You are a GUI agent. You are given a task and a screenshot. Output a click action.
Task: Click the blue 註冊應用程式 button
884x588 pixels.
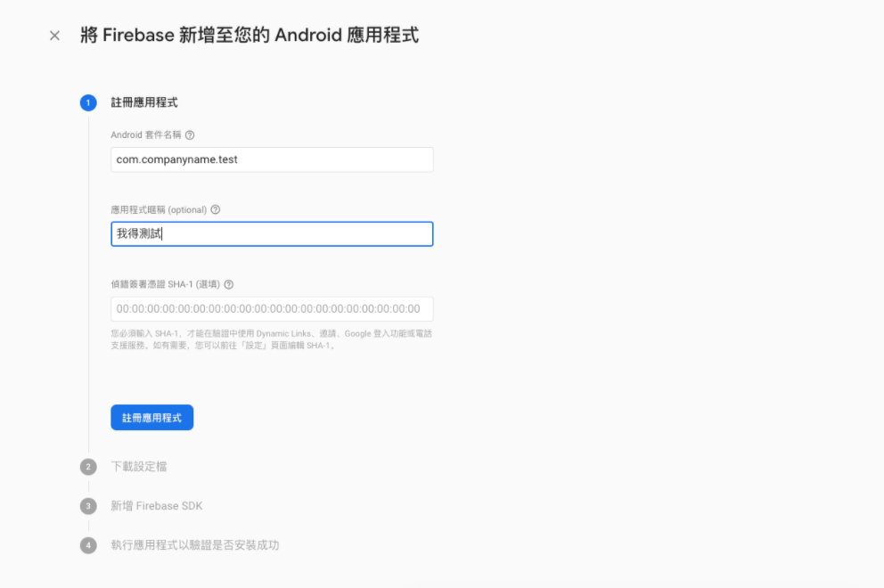(152, 418)
